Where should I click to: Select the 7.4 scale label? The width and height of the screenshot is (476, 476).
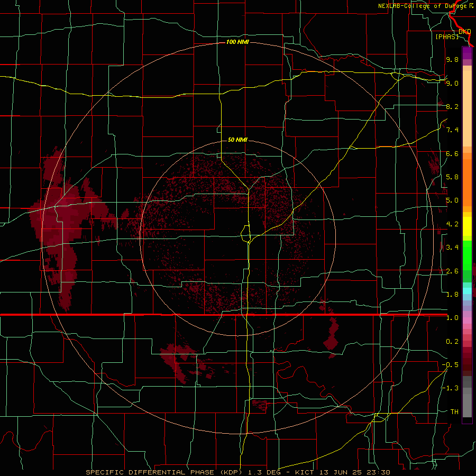[452, 130]
